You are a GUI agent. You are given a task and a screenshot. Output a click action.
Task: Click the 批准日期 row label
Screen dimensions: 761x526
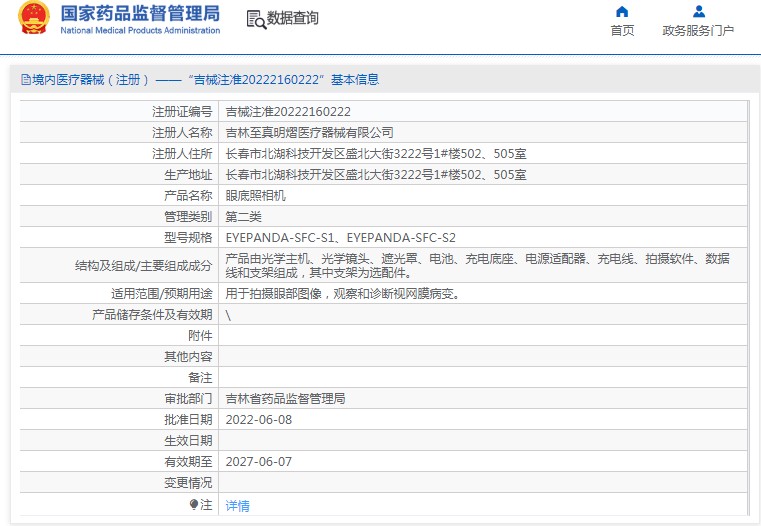[188, 420]
